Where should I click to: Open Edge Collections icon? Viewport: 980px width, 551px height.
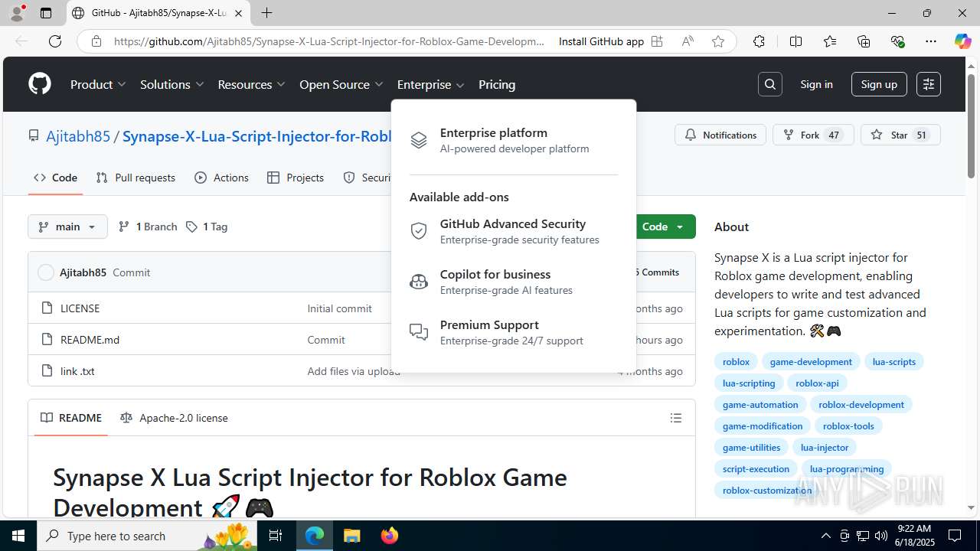click(x=864, y=41)
